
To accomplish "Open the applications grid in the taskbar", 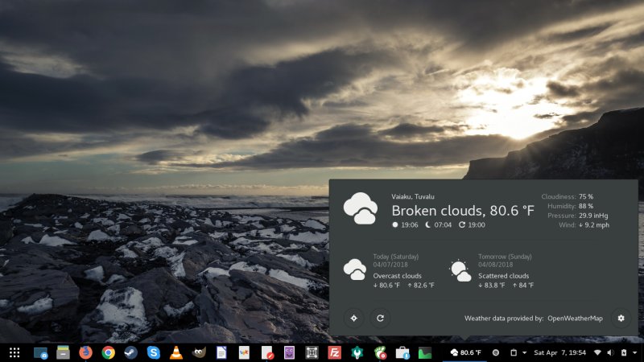I will 14,352.
